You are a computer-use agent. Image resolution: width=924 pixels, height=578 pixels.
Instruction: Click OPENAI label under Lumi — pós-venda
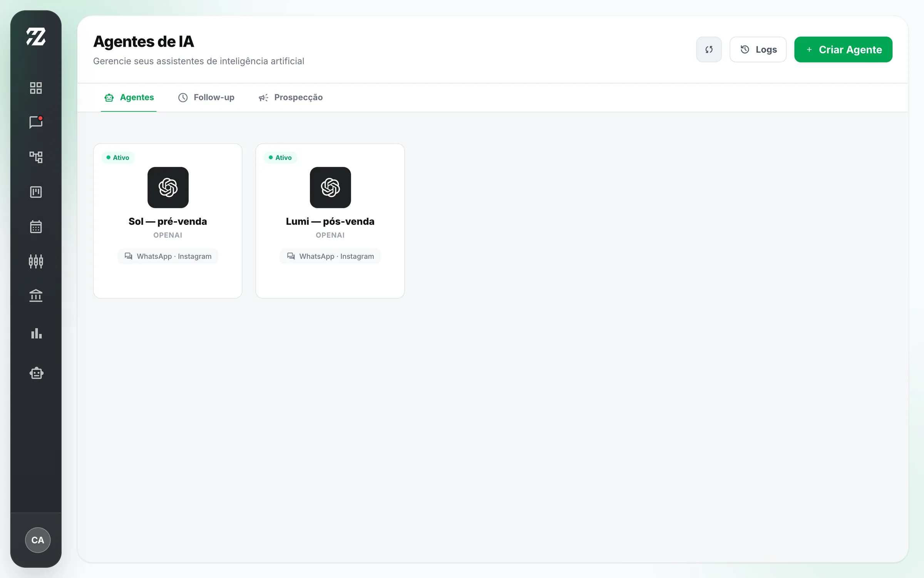(330, 235)
